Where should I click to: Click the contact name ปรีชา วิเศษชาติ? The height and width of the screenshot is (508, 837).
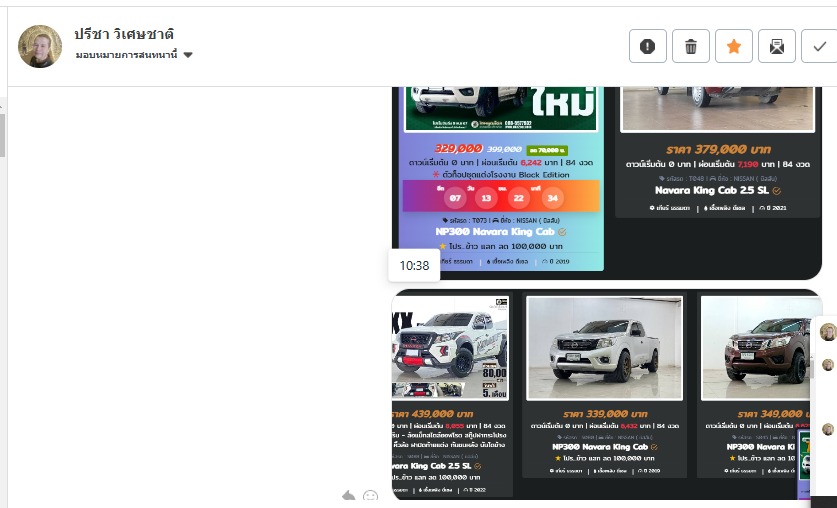tap(124, 34)
